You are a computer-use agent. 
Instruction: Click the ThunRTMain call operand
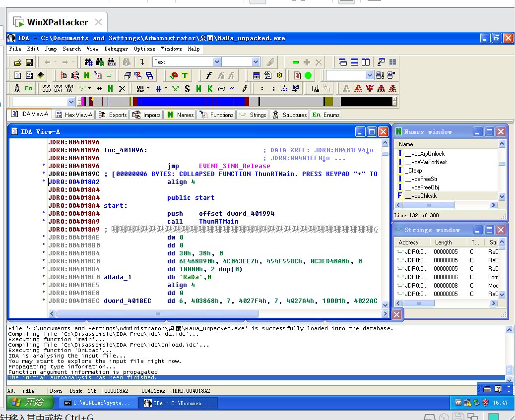pyautogui.click(x=218, y=222)
